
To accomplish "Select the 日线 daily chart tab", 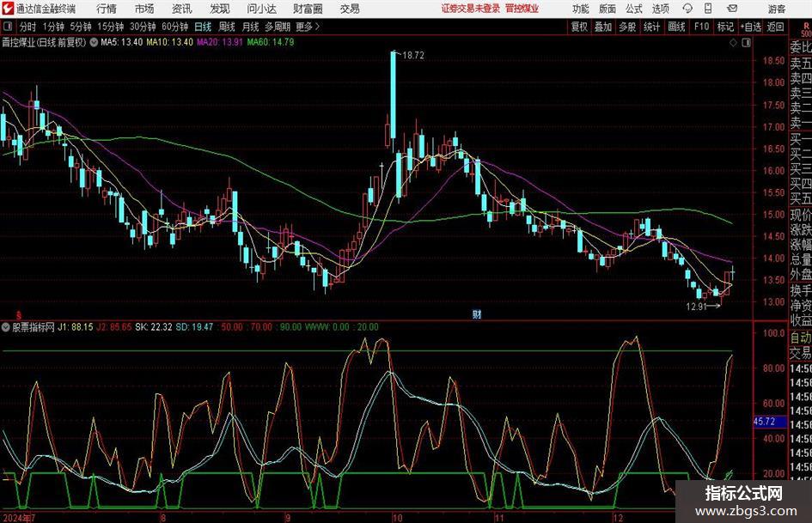I will (x=203, y=27).
